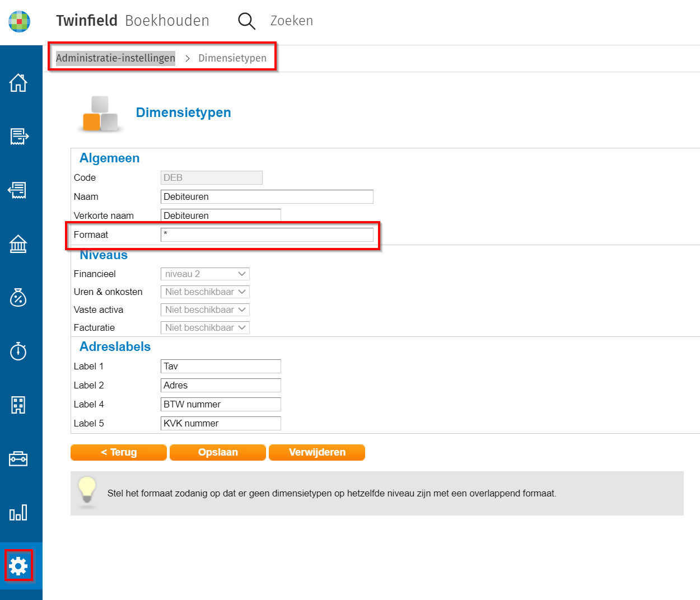Select the bank icon in sidebar
Image resolution: width=700 pixels, height=600 pixels.
(18, 244)
